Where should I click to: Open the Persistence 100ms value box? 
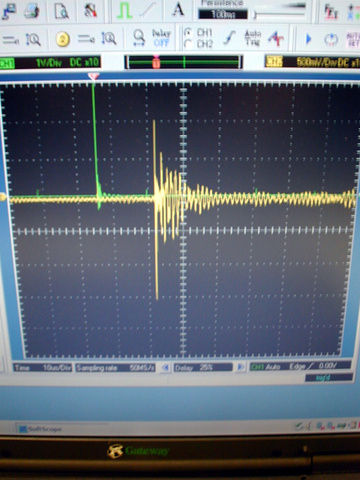(223, 14)
